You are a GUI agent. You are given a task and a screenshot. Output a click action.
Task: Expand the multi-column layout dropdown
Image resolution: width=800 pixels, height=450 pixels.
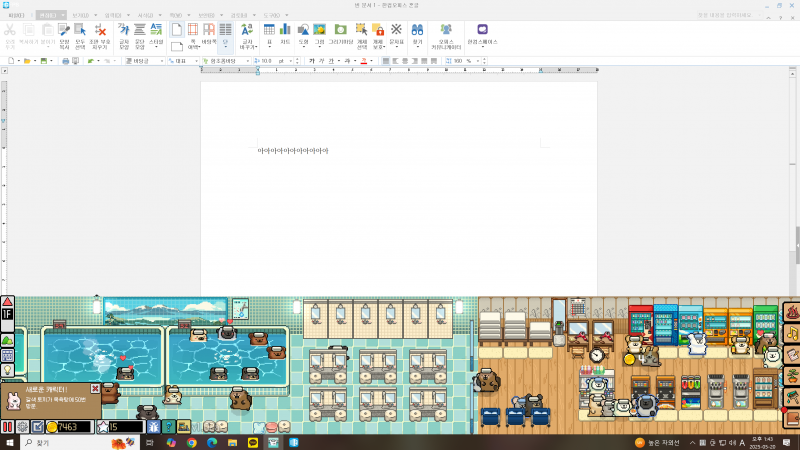pos(226,46)
